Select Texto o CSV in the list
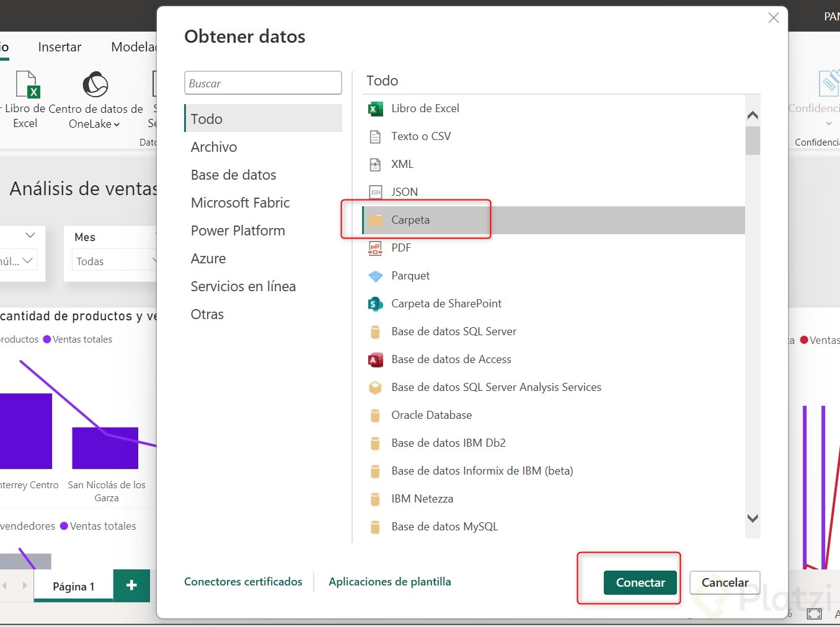 (421, 136)
